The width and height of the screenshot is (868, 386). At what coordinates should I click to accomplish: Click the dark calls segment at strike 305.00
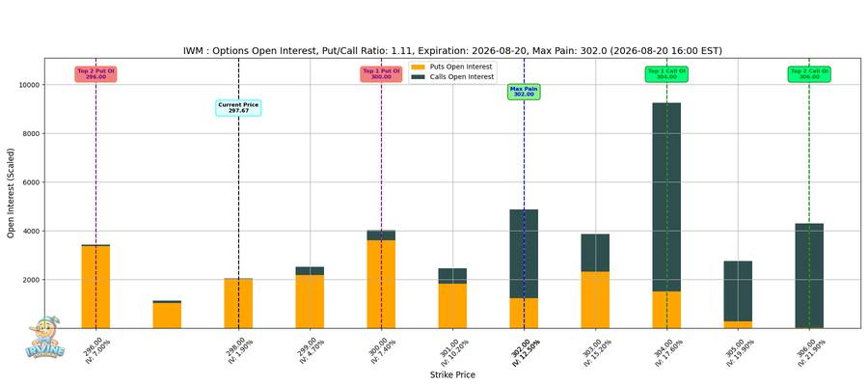tap(738, 291)
